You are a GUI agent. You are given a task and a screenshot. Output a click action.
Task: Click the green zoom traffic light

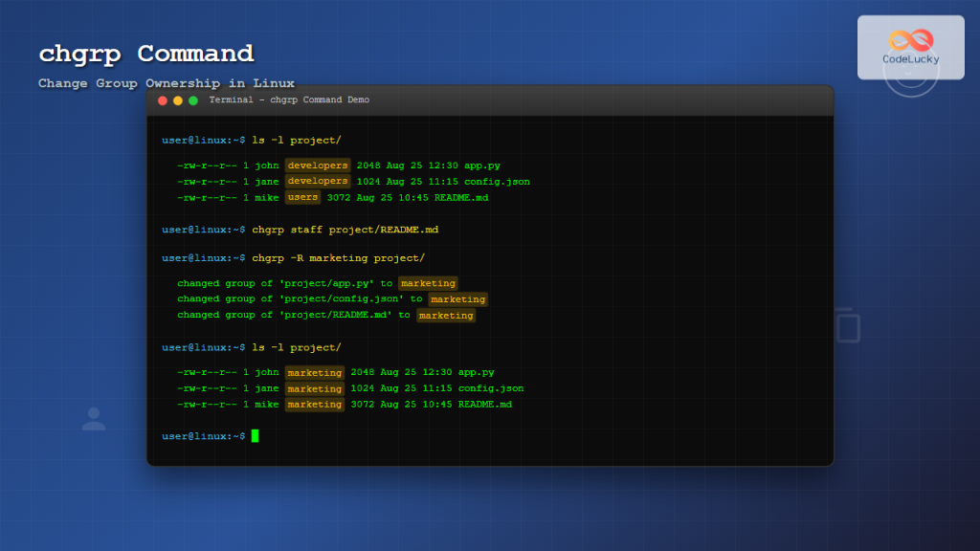[190, 99]
